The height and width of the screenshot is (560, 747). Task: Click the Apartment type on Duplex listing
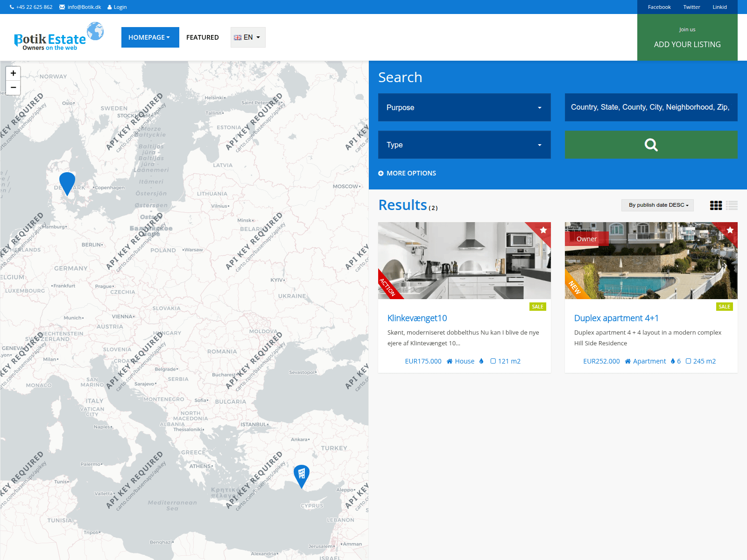point(645,361)
